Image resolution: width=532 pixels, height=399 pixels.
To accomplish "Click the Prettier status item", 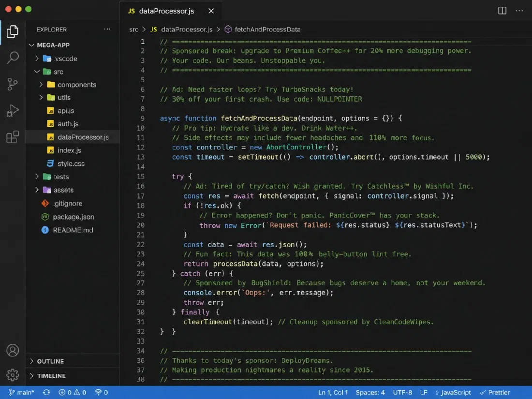I will [x=495, y=392].
